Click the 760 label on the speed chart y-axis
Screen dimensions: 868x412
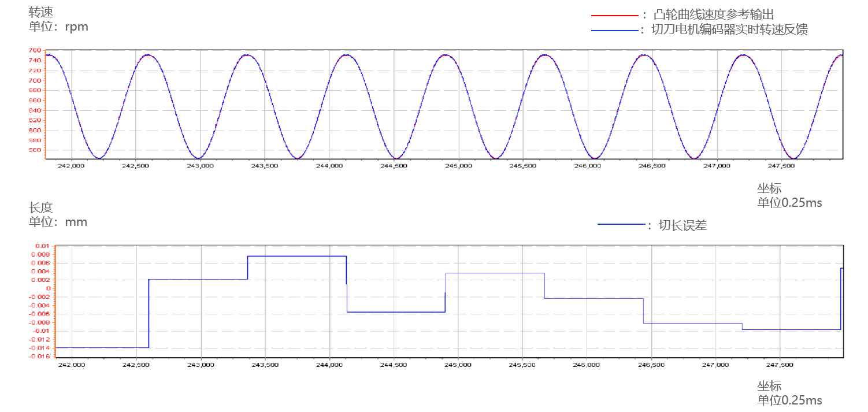[x=34, y=51]
